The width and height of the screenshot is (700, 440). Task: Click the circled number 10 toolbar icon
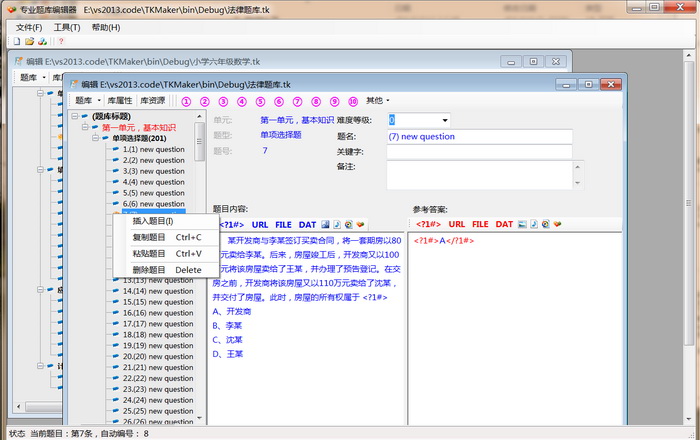353,101
